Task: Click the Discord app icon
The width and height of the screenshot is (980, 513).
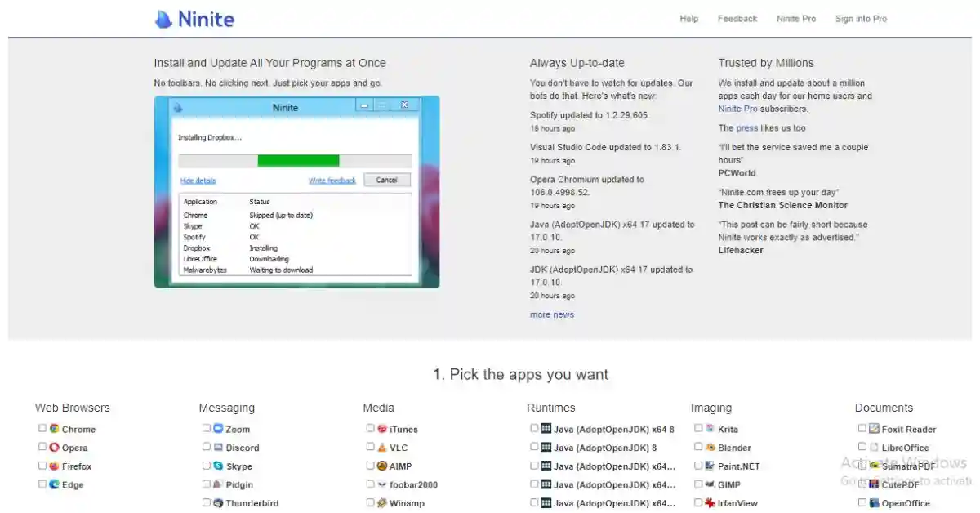Action: 218,447
